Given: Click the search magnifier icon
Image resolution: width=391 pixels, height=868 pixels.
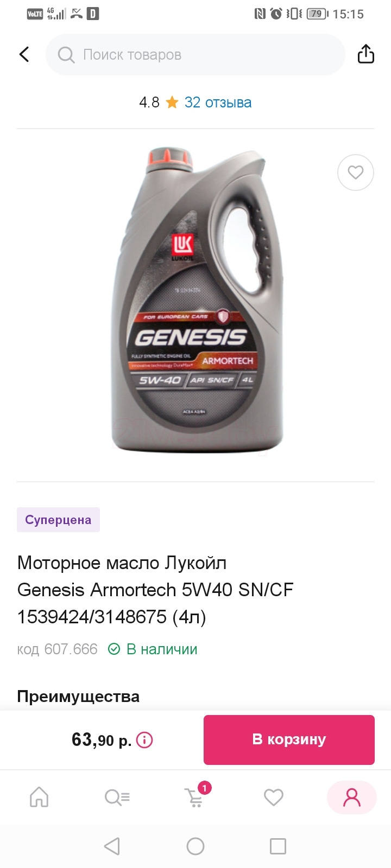Looking at the screenshot, I should [x=66, y=55].
